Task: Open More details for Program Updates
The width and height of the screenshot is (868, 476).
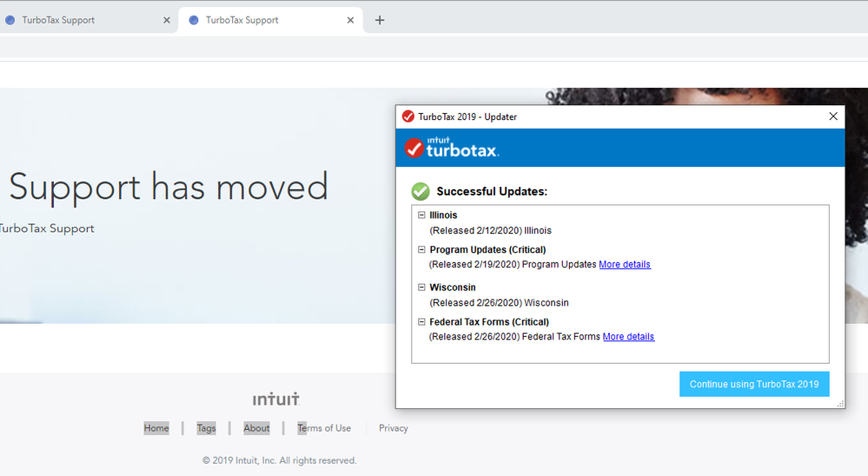Action: pos(625,265)
